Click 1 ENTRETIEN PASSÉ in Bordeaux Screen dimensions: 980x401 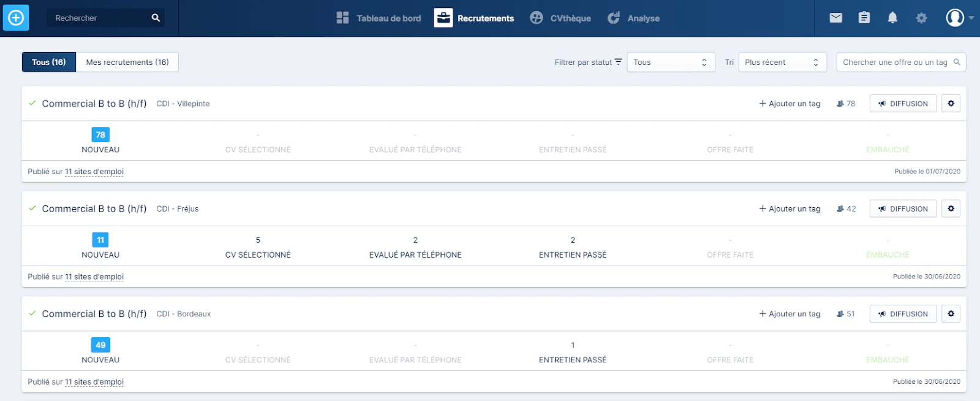pyautogui.click(x=573, y=353)
